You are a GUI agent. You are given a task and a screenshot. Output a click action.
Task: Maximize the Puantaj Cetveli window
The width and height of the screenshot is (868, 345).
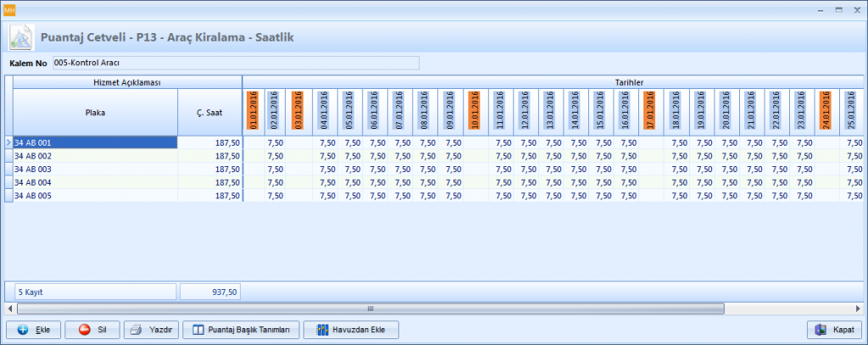pyautogui.click(x=837, y=9)
